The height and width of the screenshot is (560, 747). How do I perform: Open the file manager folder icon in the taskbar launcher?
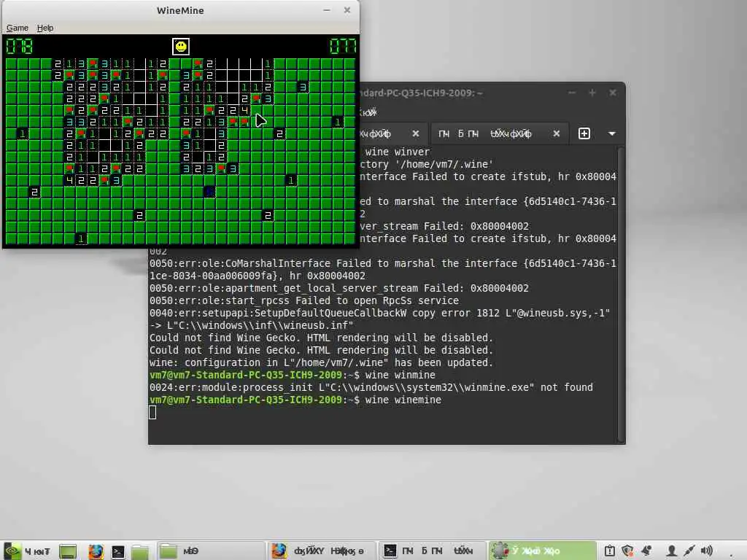pos(140,551)
